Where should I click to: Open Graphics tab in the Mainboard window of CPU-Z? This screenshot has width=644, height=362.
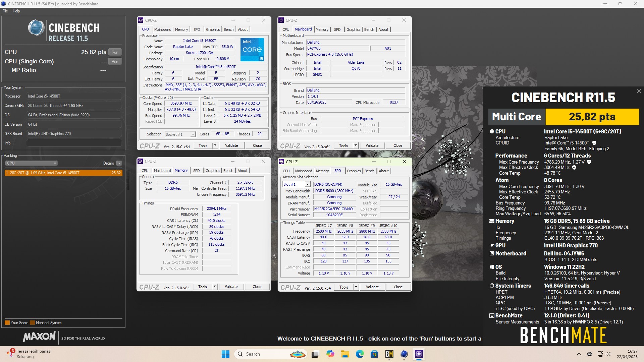(x=354, y=29)
